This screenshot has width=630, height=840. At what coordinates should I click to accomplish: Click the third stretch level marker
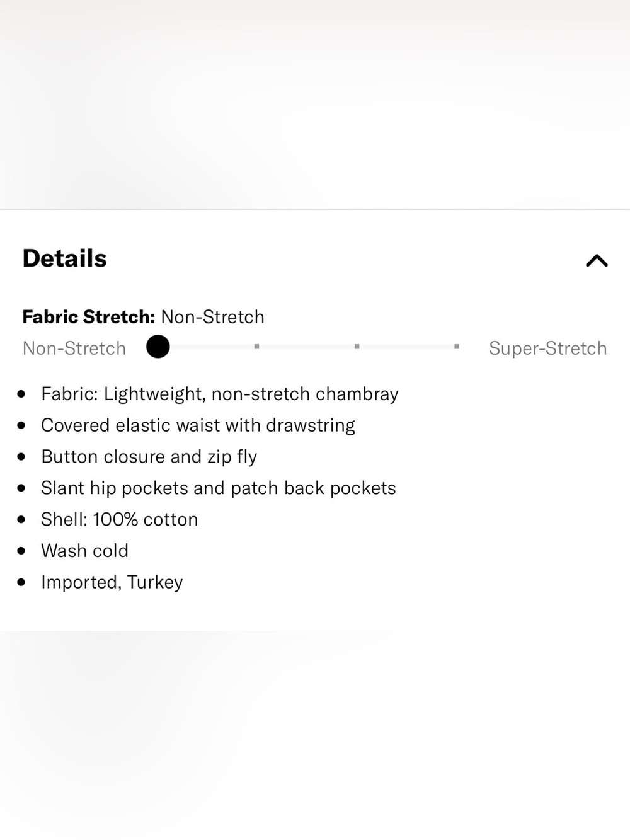357,347
